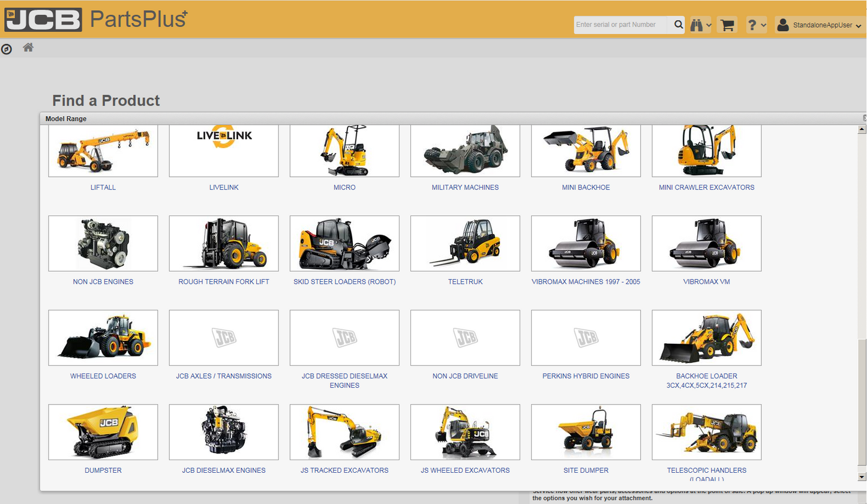
Task: Click the search magnifier icon
Action: coord(678,25)
